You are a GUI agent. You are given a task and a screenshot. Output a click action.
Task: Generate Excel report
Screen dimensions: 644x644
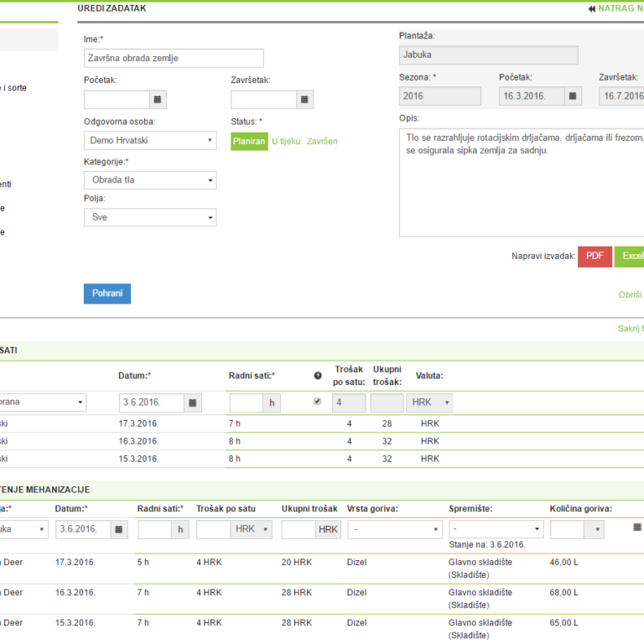pos(630,257)
